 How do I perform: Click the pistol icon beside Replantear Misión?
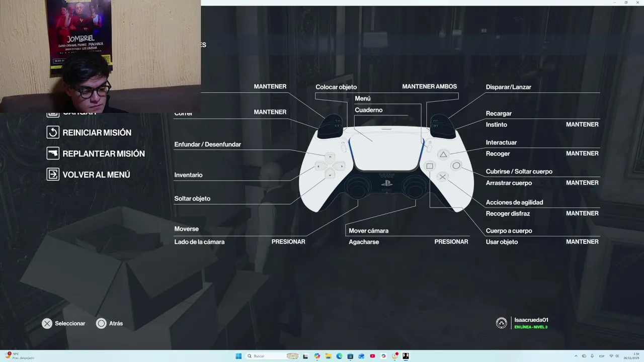(x=53, y=153)
